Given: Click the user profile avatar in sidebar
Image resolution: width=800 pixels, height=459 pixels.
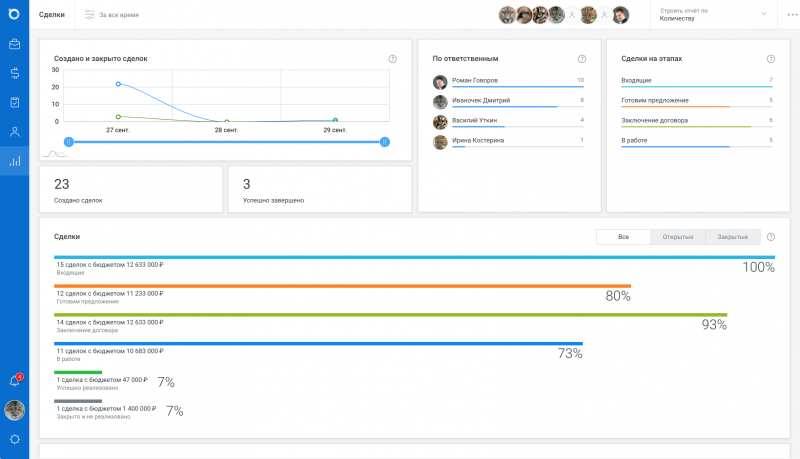Looking at the screenshot, I should 15,410.
